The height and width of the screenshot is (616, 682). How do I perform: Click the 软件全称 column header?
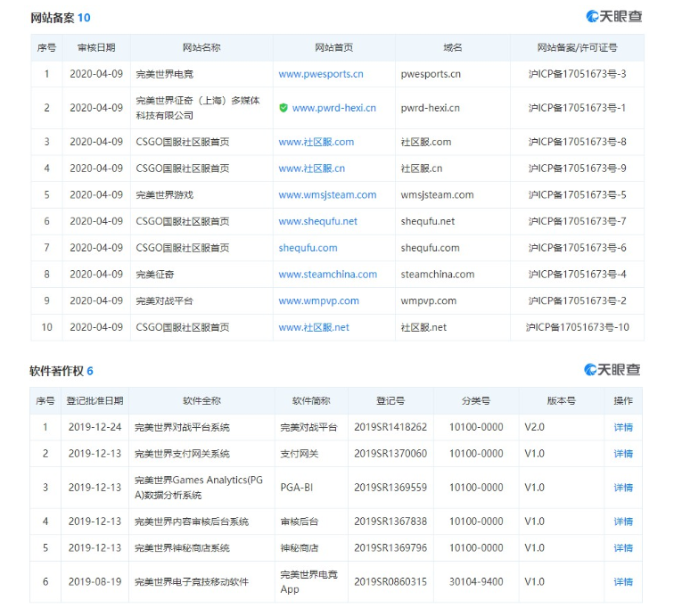tap(201, 401)
